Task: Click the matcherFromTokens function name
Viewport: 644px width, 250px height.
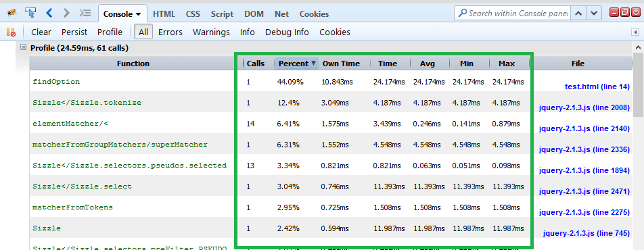Action: (x=72, y=207)
